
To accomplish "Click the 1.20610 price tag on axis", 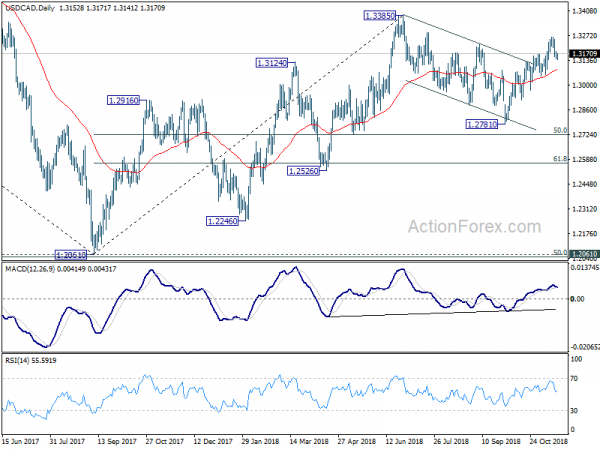I will click(x=584, y=254).
